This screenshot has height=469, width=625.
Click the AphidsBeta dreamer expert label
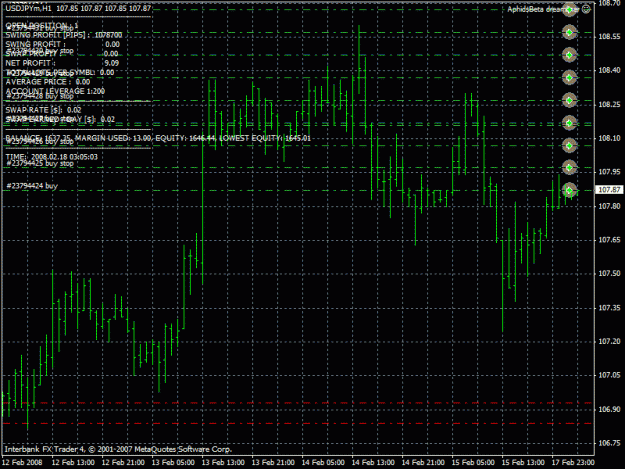[x=543, y=9]
